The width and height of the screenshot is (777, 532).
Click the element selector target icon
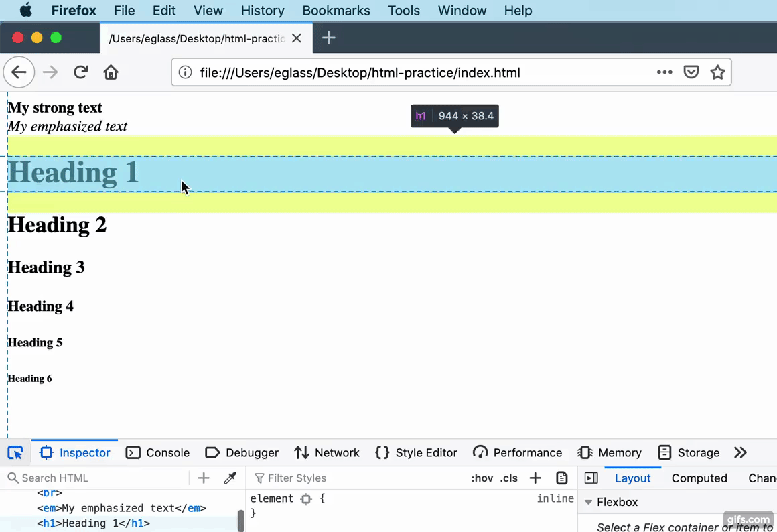(x=306, y=498)
